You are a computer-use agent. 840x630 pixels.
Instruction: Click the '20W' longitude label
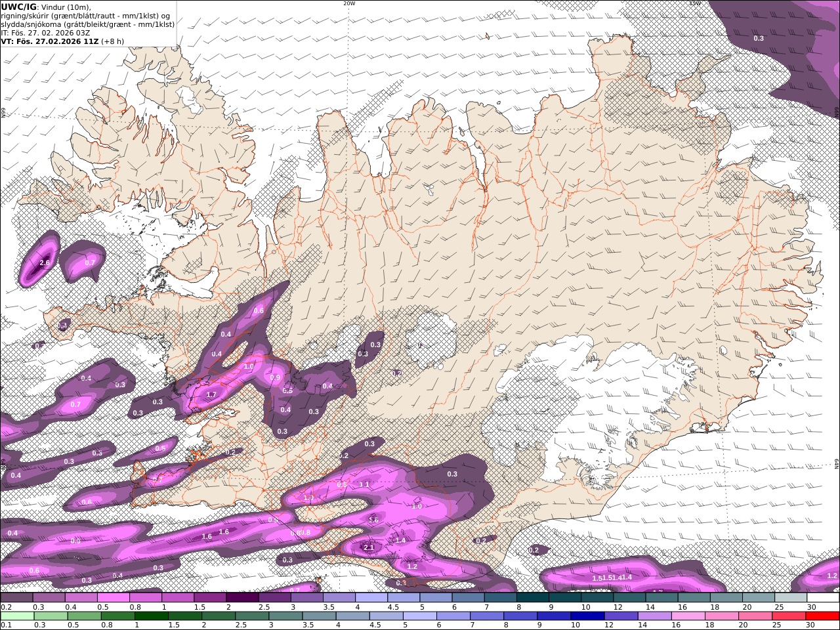coord(349,3)
